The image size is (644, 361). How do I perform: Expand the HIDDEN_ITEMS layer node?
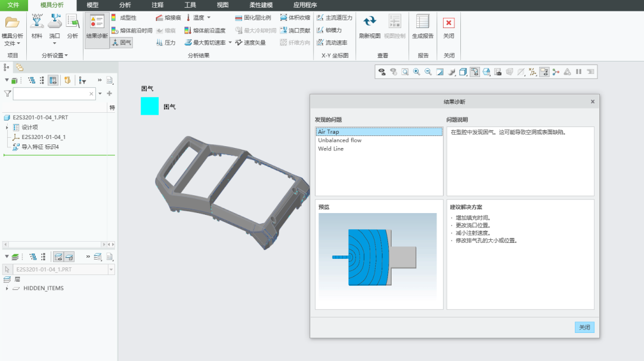tap(7, 288)
